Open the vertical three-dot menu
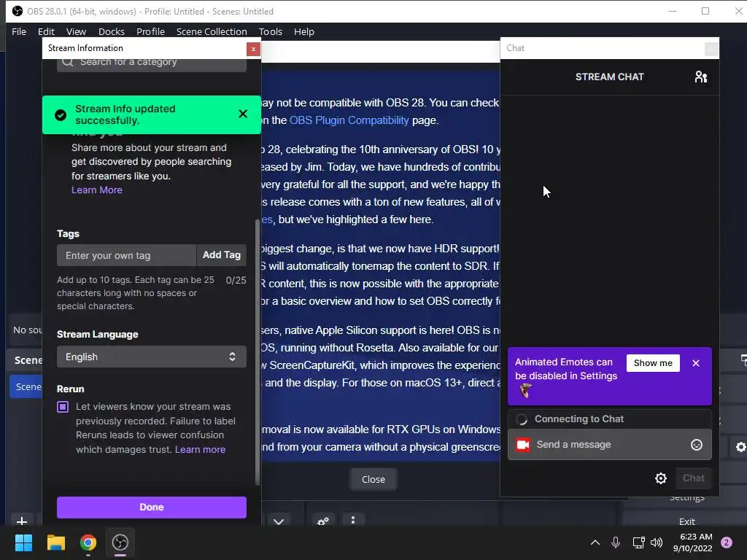This screenshot has width=747, height=560. [353, 520]
